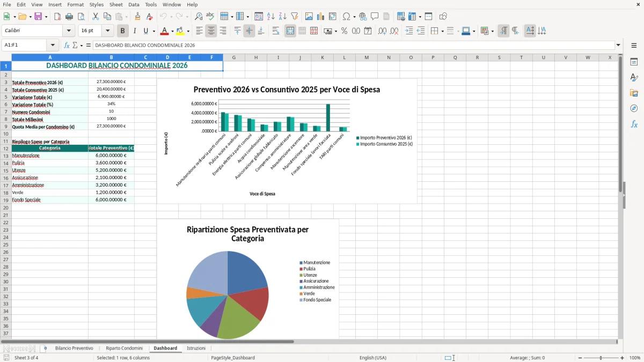The image size is (644, 362).
Task: Click English (USA) language in status bar
Action: pos(372,358)
